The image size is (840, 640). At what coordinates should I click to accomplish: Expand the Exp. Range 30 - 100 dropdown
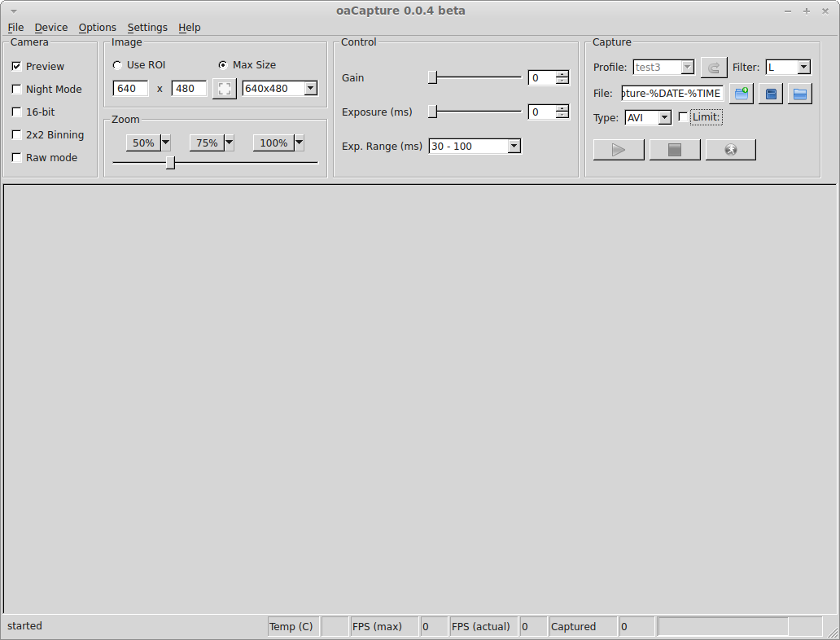(x=475, y=147)
